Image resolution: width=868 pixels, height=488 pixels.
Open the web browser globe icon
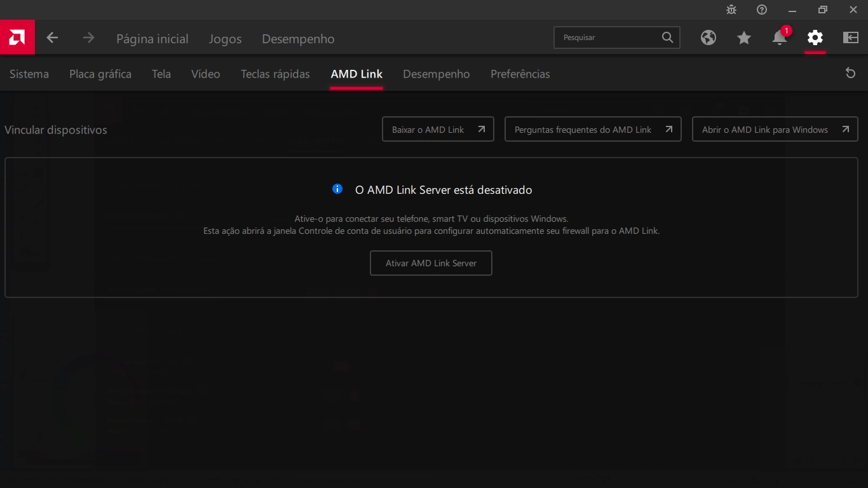(709, 37)
